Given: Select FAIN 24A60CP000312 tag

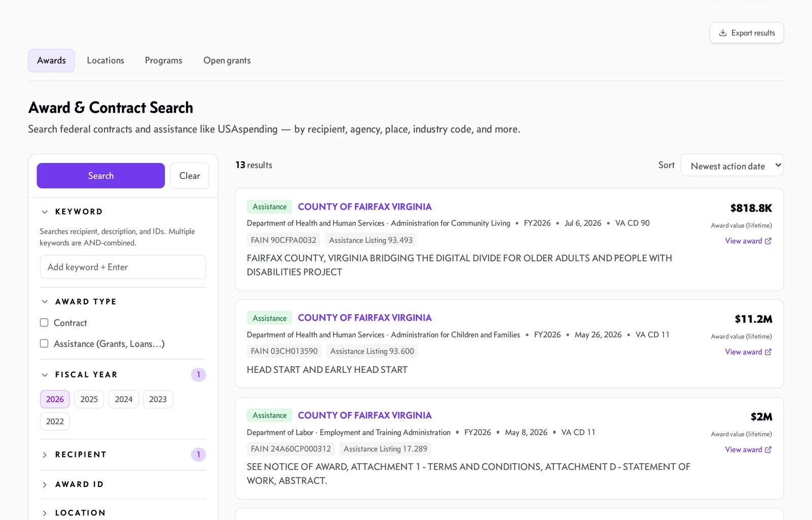Looking at the screenshot, I should (291, 448).
